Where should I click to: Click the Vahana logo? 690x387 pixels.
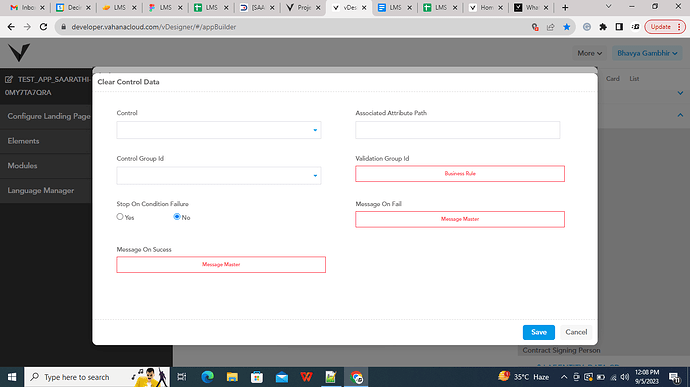click(x=19, y=52)
